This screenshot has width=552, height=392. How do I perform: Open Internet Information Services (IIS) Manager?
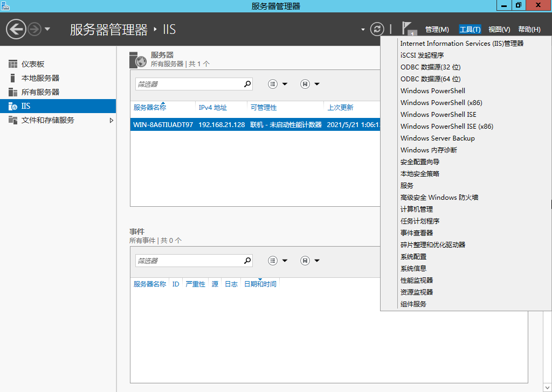coord(461,44)
